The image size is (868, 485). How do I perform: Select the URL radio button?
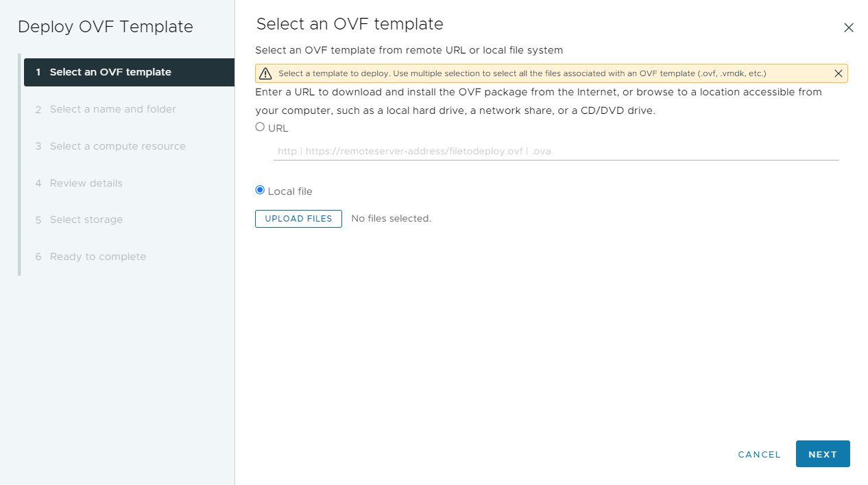[260, 127]
